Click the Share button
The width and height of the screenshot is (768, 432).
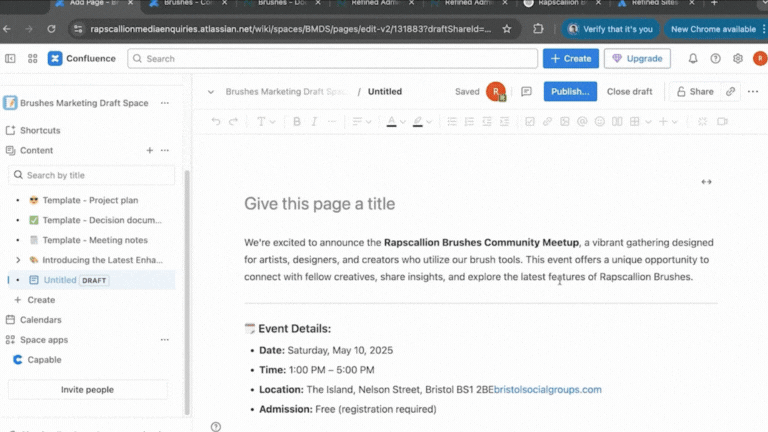click(695, 92)
